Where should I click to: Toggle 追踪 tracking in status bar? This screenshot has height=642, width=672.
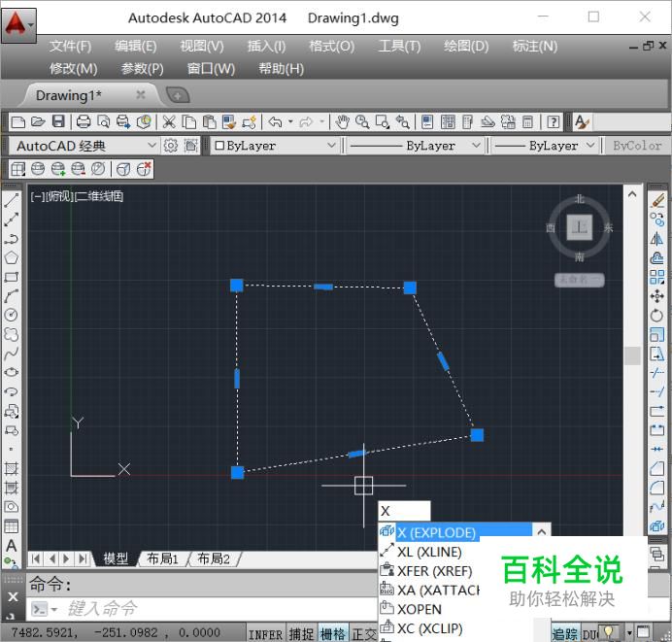[x=565, y=634]
